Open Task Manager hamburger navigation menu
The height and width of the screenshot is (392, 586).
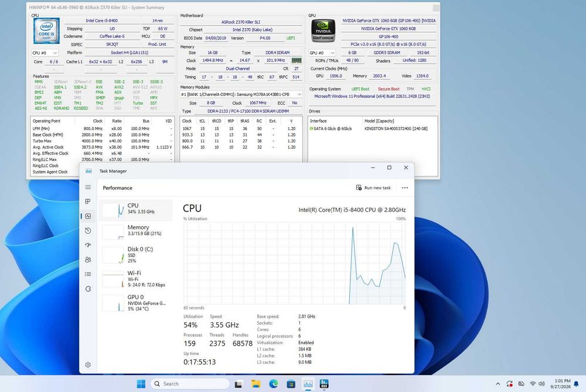[88, 188]
